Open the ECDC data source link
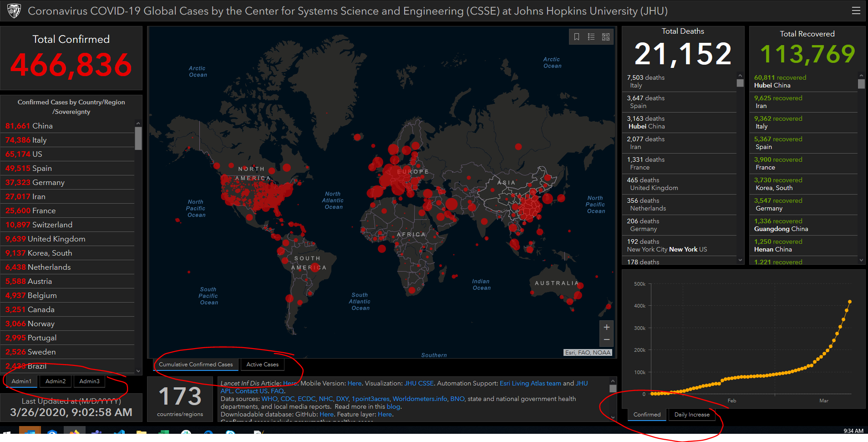This screenshot has width=868, height=442. (x=306, y=399)
